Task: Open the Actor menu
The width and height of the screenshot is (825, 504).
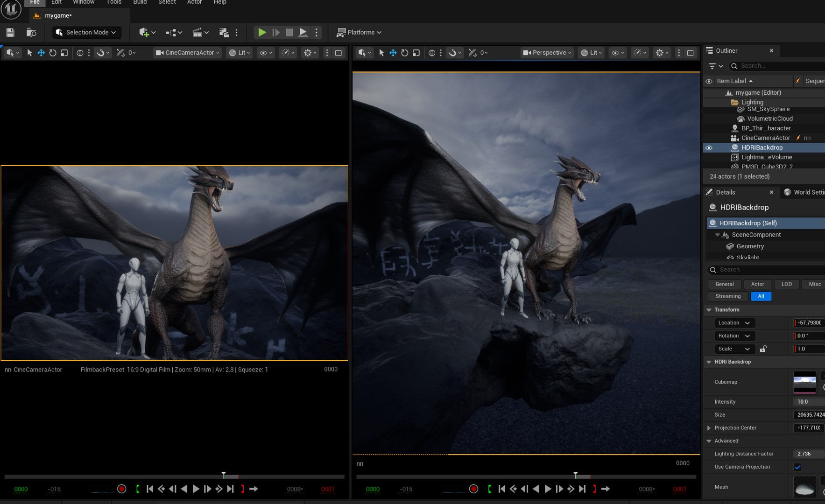Action: (x=194, y=2)
